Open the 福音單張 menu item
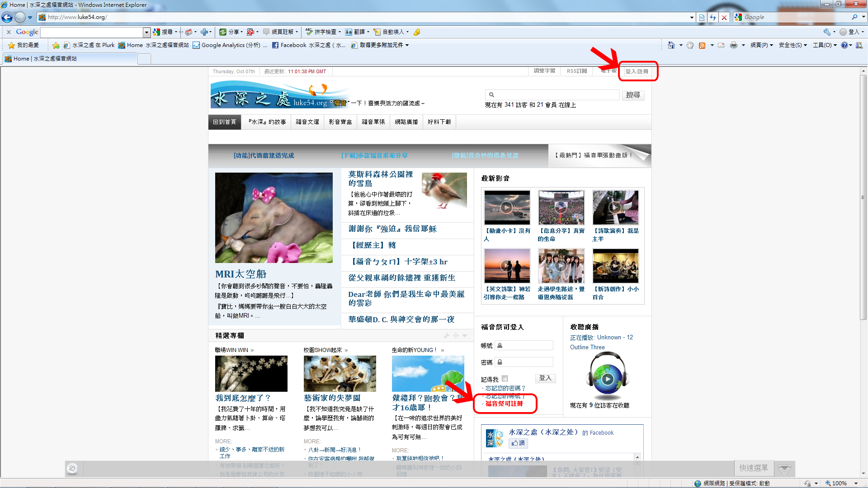 [x=373, y=122]
